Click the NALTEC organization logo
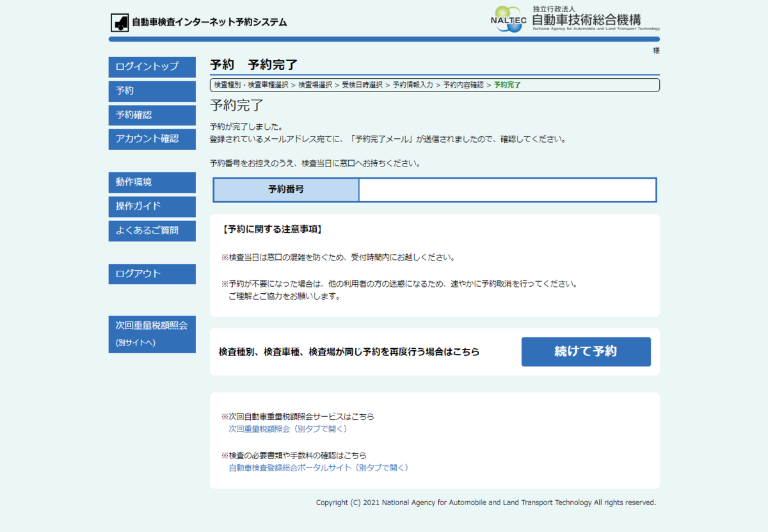 coord(575,19)
